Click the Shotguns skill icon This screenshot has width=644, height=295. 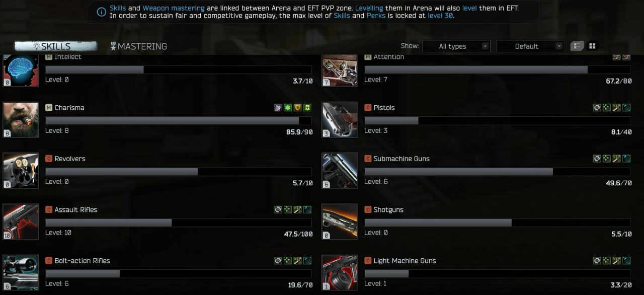340,222
